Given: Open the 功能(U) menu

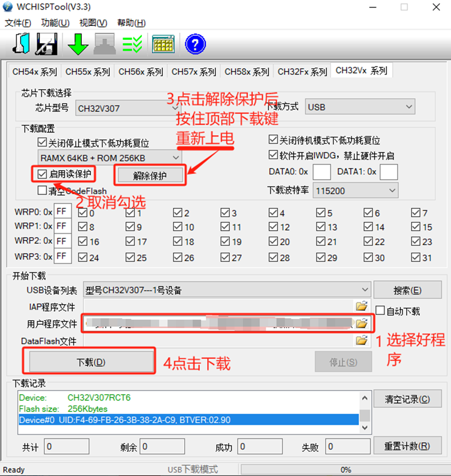Looking at the screenshot, I should (55, 23).
